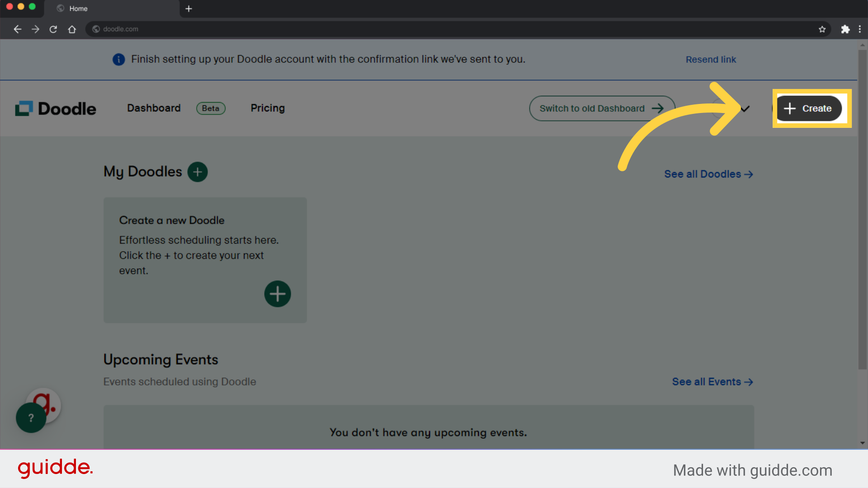Open the Pricing page
The width and height of the screenshot is (868, 488).
267,108
